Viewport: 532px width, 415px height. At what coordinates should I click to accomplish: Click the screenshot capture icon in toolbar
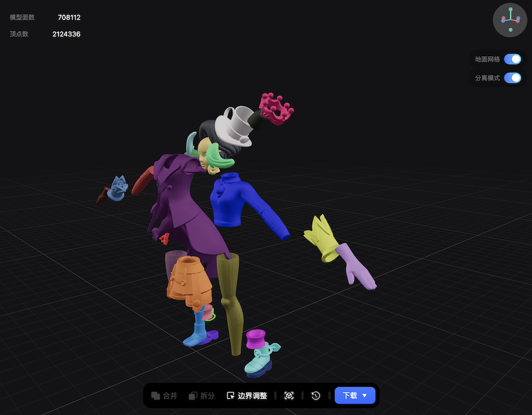point(289,395)
